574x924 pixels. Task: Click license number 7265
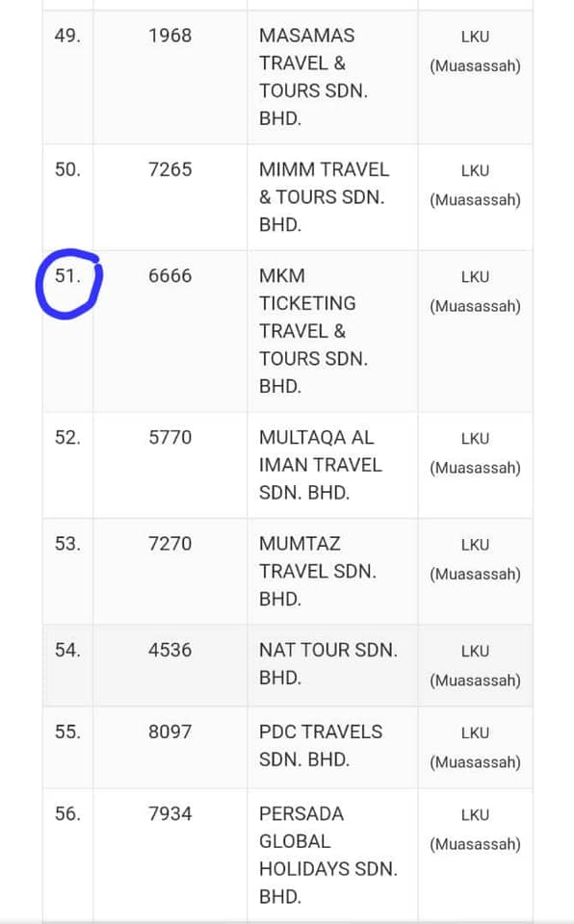pyautogui.click(x=170, y=169)
